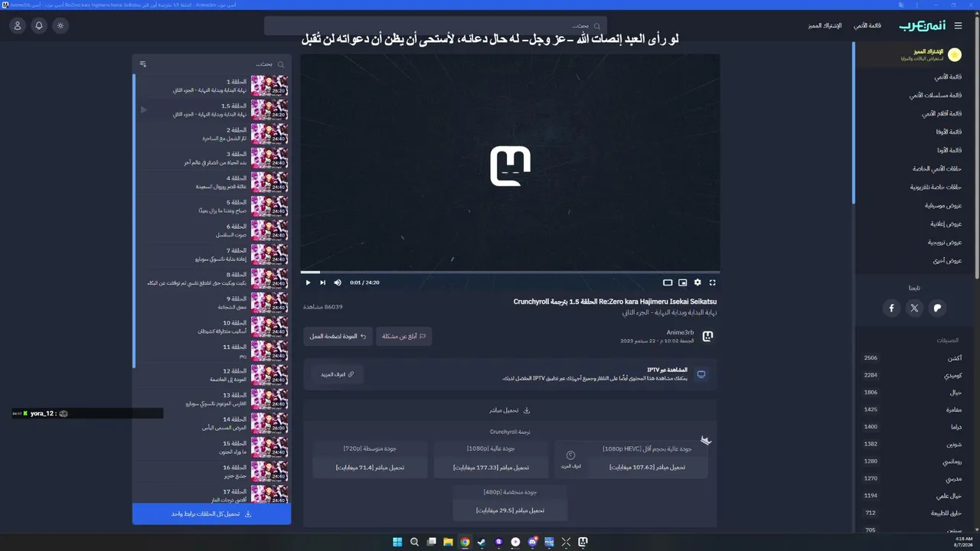Open the X (Twitter) follow icon
This screenshot has width=980, height=551.
(914, 308)
